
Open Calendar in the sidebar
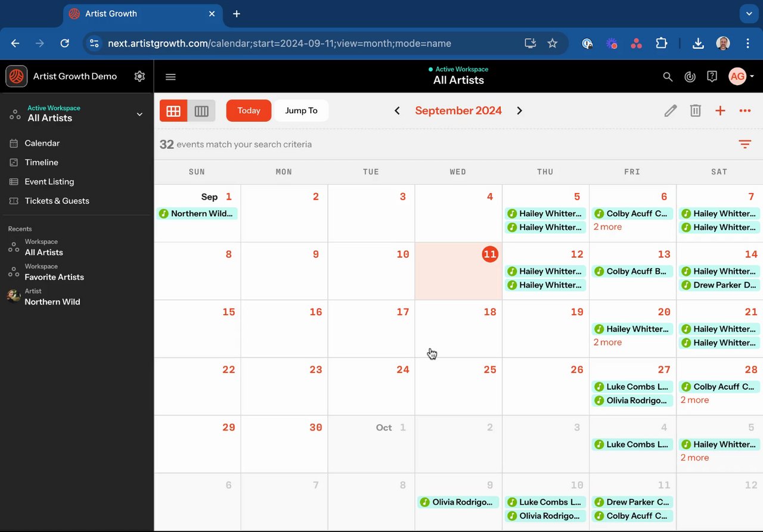[42, 143]
